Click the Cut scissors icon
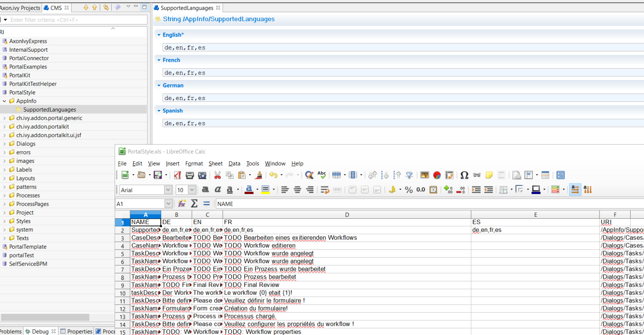 (217, 175)
